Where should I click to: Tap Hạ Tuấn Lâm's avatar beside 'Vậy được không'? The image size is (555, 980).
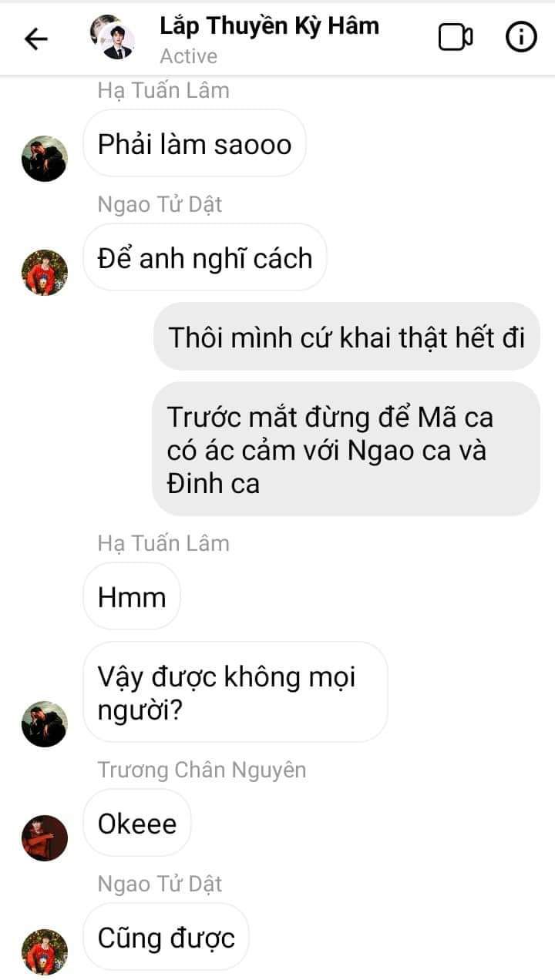(45, 724)
